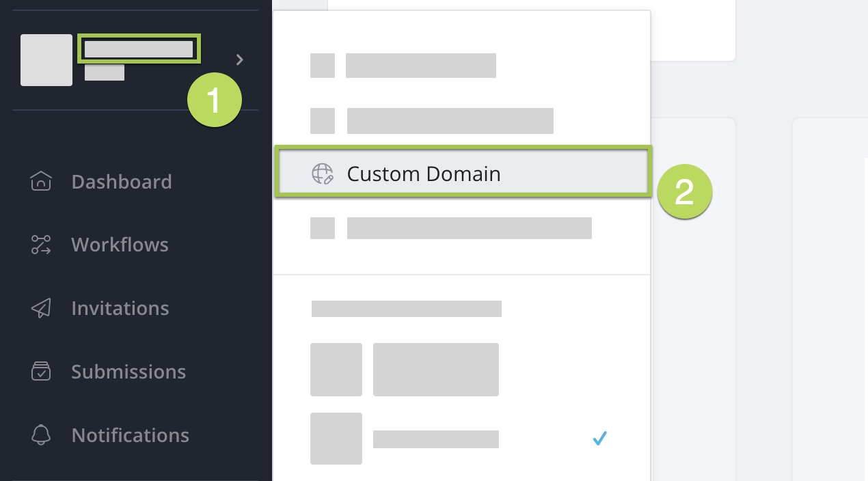Open the Workflows text label in the sidebar
Image resolution: width=868 pixels, height=481 pixels.
120,245
